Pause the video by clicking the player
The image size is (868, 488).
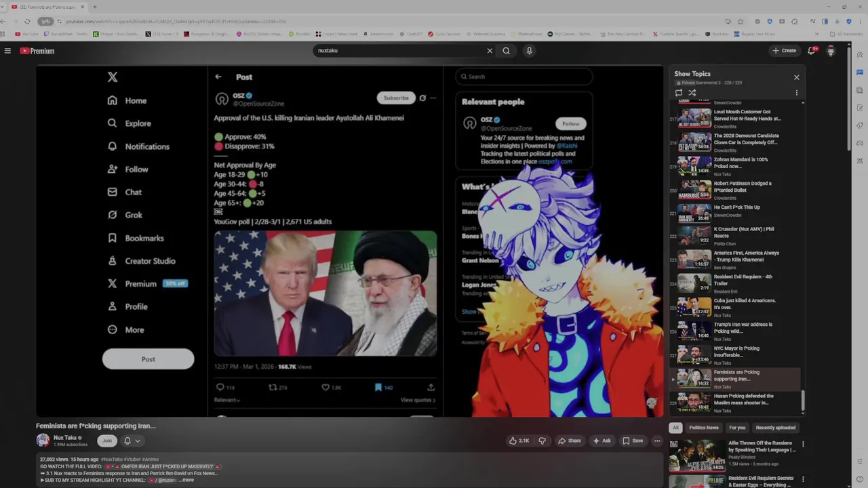tap(350, 241)
